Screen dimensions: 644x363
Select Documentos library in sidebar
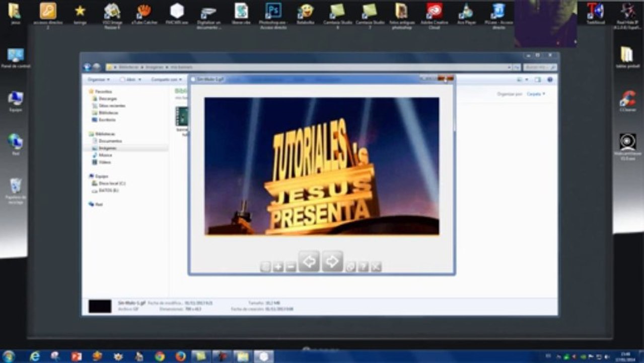click(x=107, y=141)
